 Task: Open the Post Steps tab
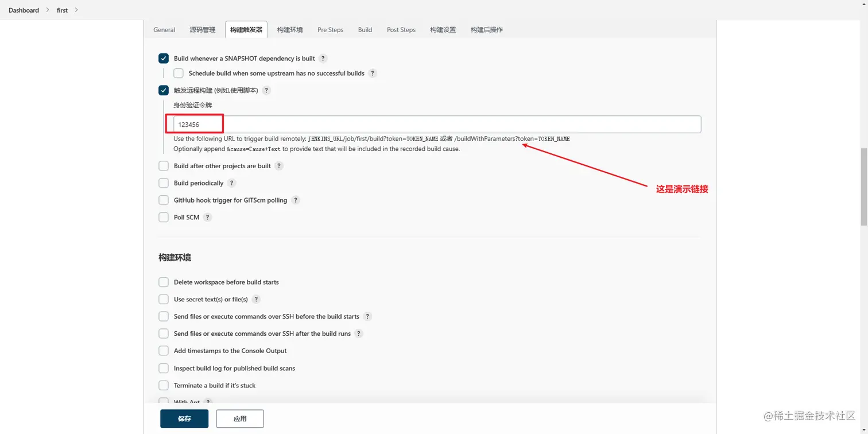401,30
